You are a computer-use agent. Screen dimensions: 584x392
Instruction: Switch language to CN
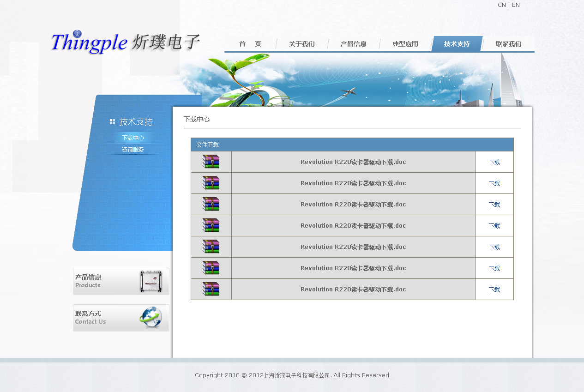501,5
